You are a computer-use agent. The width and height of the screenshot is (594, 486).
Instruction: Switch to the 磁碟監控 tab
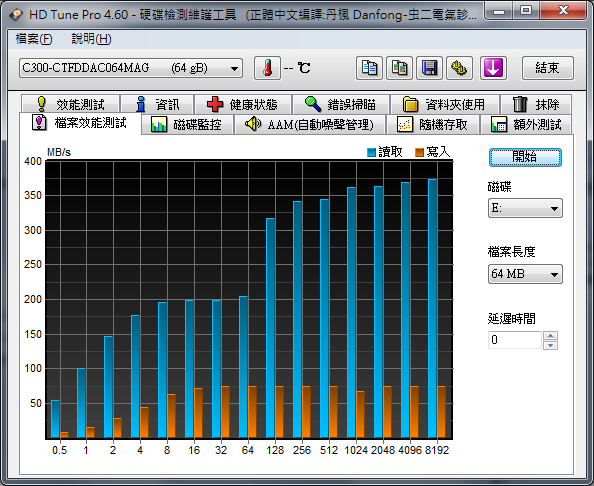point(187,124)
